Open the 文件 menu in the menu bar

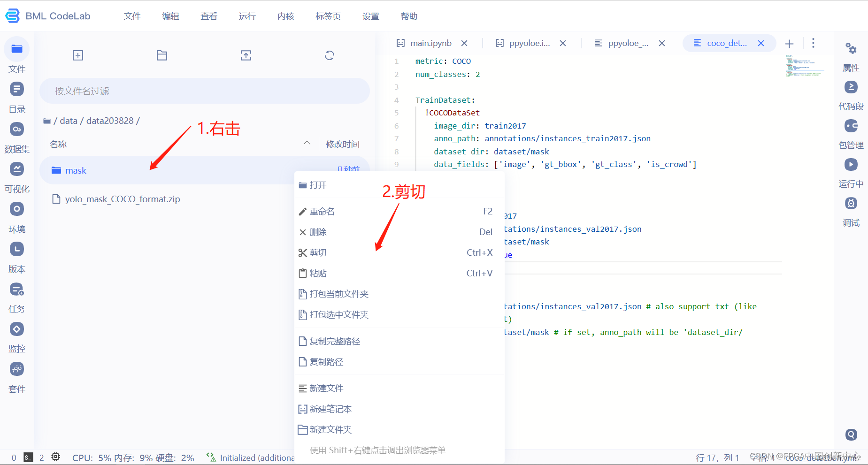pos(132,16)
